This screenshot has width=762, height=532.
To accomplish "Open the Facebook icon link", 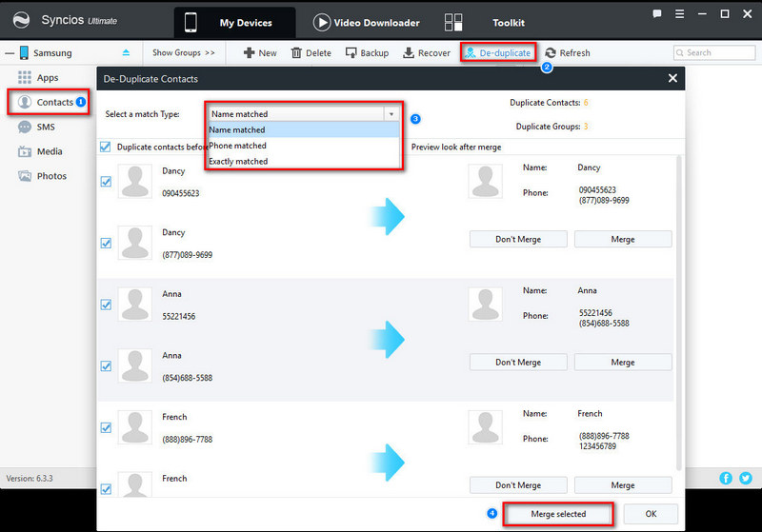I will [726, 478].
